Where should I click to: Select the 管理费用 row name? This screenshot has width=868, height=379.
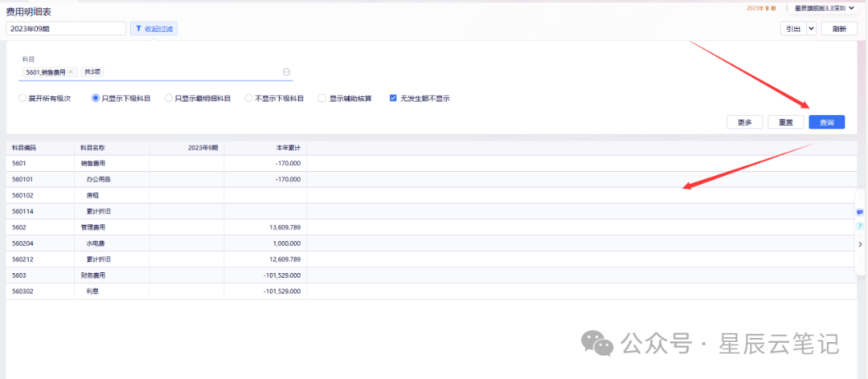click(x=92, y=227)
